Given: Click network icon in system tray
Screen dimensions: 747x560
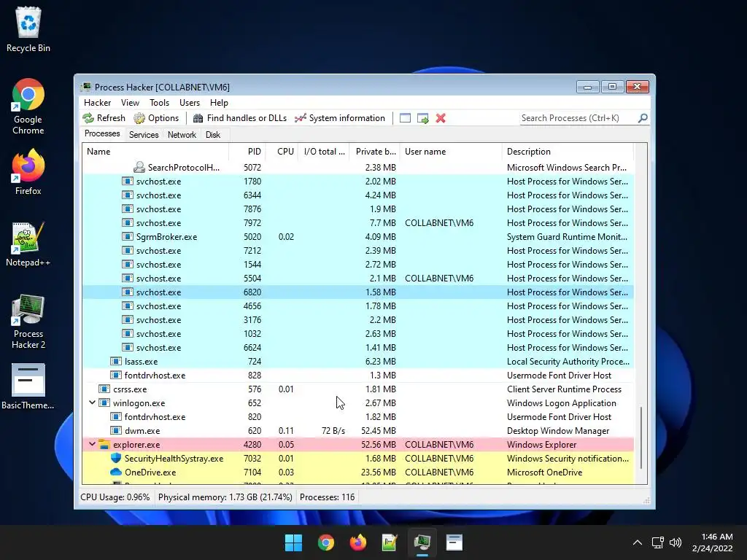Looking at the screenshot, I should [x=658, y=542].
